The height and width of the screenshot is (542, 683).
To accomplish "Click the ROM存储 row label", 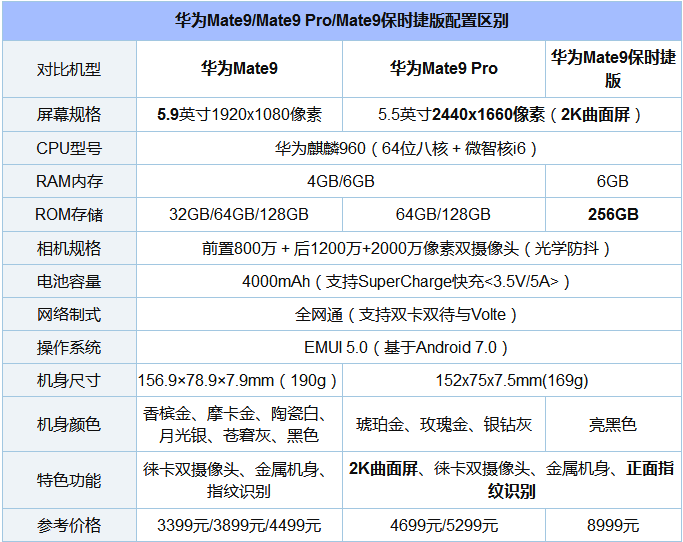I will point(69,215).
